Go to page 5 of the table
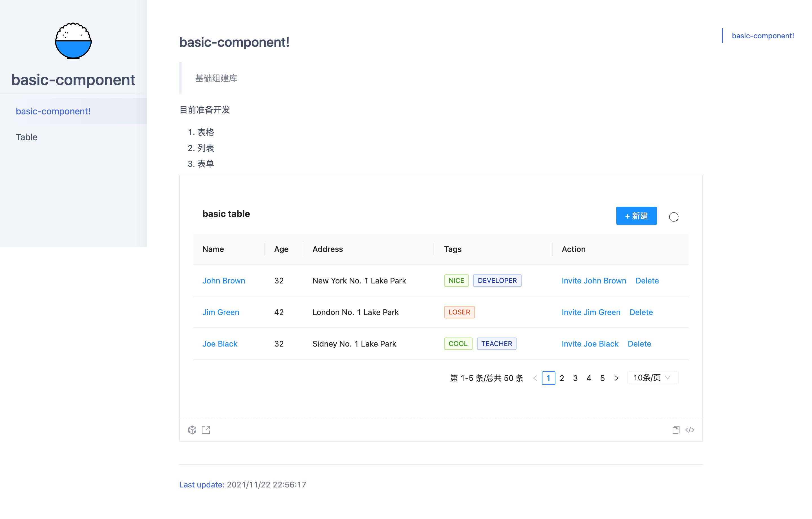Screen dimensions: 812x519 (602, 378)
